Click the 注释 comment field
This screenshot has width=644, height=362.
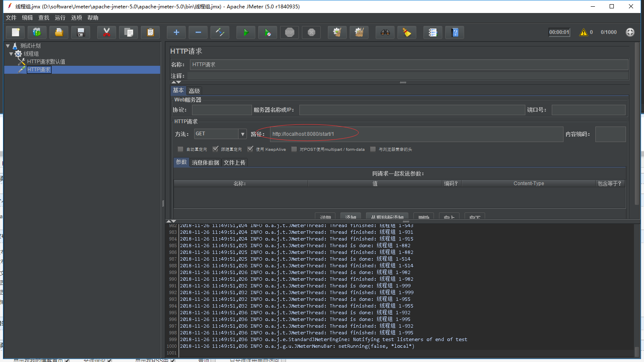click(x=408, y=76)
